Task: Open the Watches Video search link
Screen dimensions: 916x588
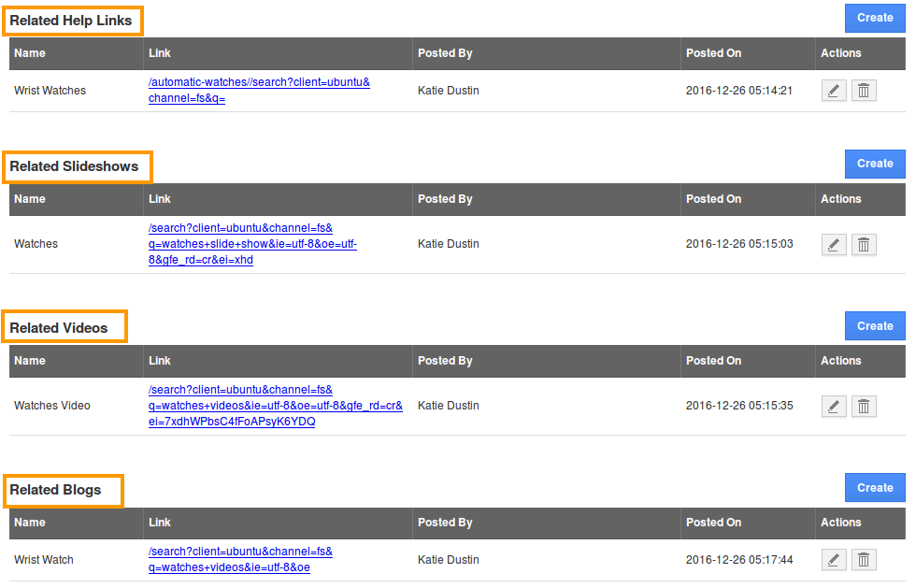Action: pyautogui.click(x=275, y=406)
